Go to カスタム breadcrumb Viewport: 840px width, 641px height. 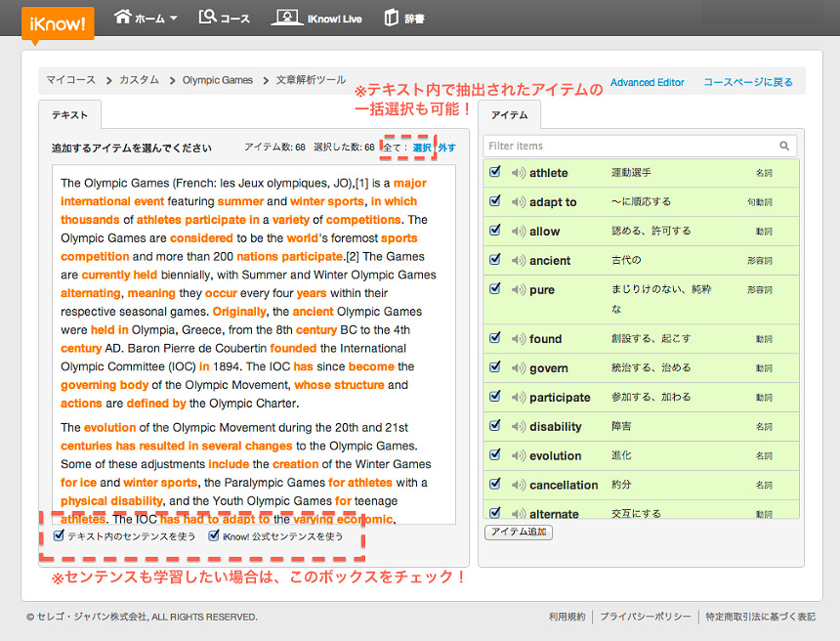pyautogui.click(x=140, y=80)
